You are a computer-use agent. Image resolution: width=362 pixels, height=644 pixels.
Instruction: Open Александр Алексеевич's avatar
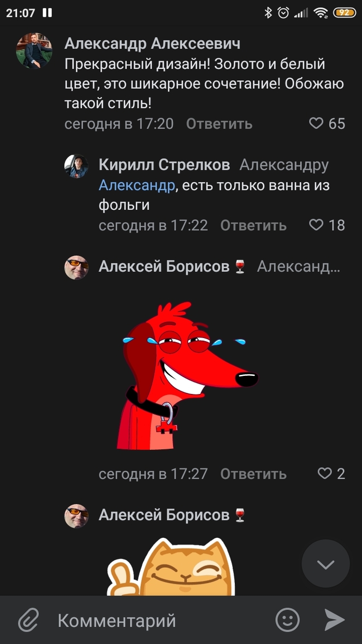34,51
